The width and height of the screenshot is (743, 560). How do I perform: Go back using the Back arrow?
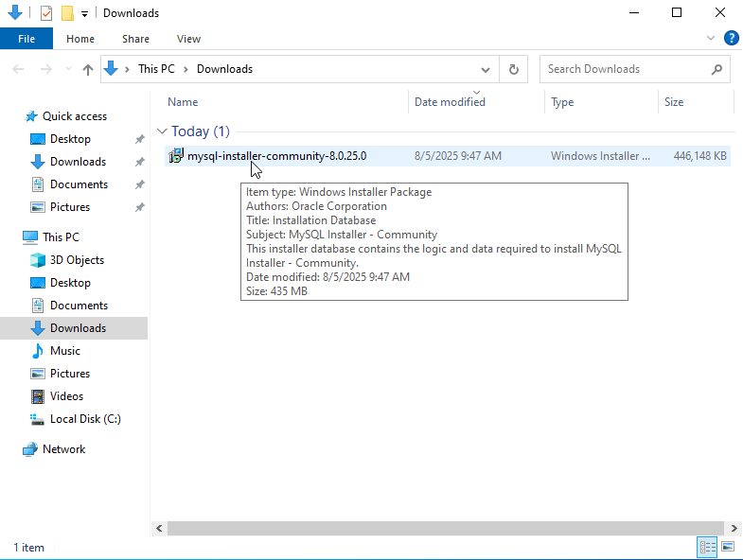click(18, 69)
